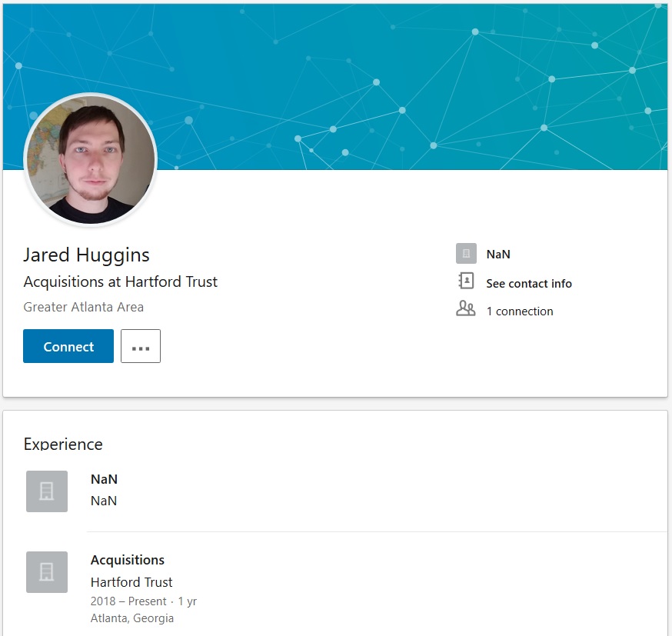Click the Acquisitions at Hartford Trust headline

[121, 282]
